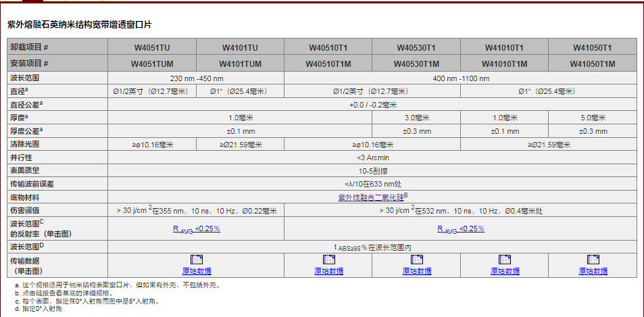Click the W40530T1M mounted item number
This screenshot has height=317, width=644.
(416, 64)
